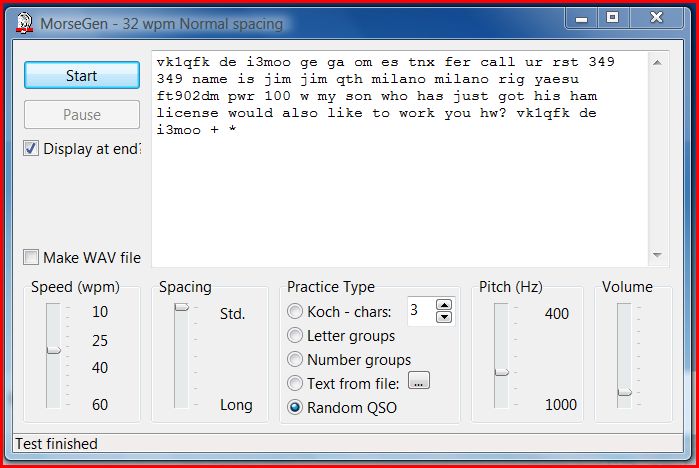
Task: Open file browser with the ellipsis button
Action: [x=419, y=381]
